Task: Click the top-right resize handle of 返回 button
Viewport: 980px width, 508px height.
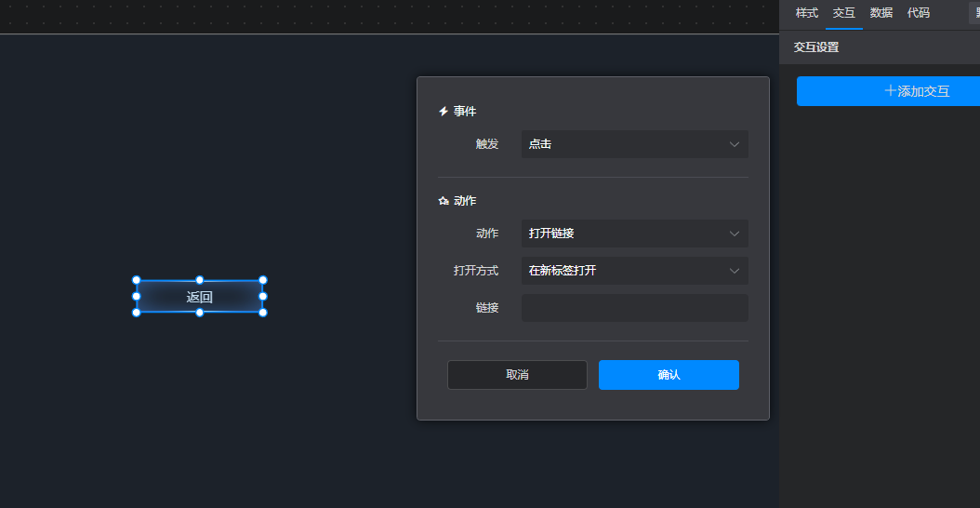Action: click(x=263, y=280)
